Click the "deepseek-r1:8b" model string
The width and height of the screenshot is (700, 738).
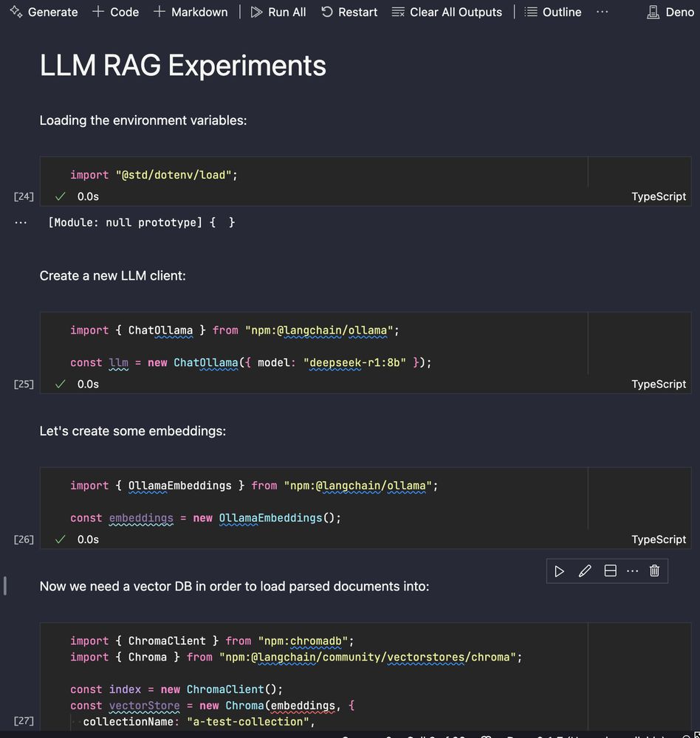(354, 362)
